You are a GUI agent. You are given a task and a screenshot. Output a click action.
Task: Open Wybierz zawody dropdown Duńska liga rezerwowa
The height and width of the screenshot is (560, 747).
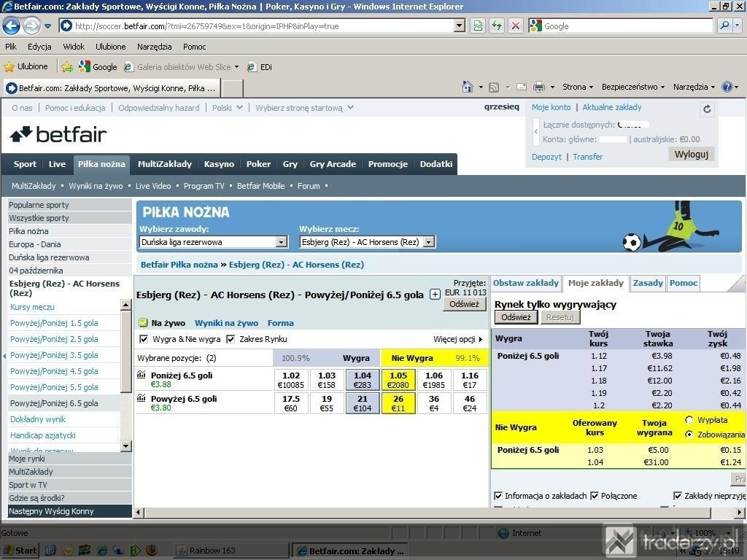point(214,242)
